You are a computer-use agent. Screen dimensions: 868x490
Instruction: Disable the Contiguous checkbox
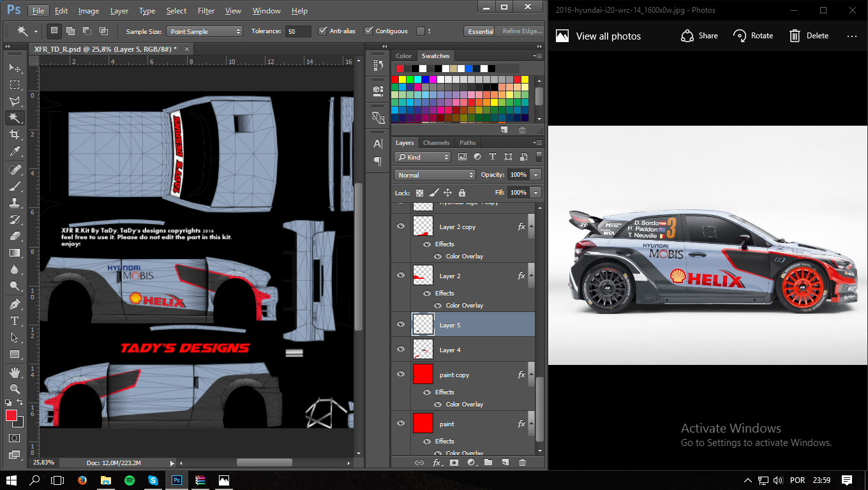[x=368, y=31]
